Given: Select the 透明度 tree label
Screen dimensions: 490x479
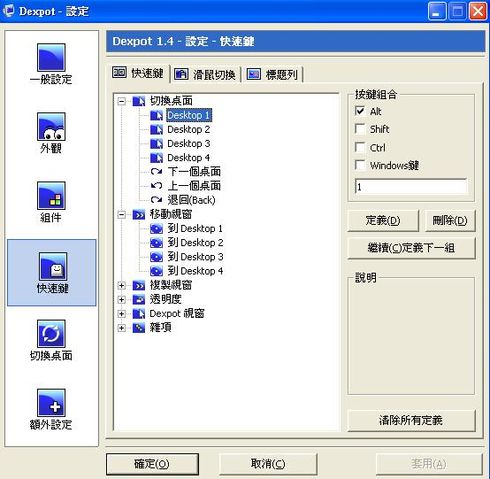Looking at the screenshot, I should [x=165, y=299].
